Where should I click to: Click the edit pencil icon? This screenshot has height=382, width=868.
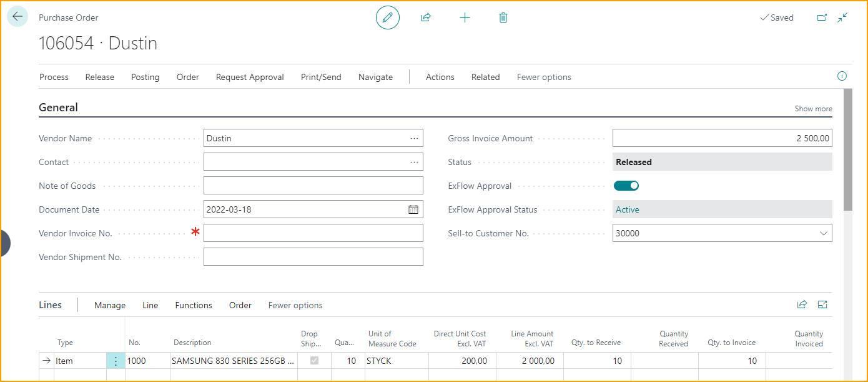387,18
